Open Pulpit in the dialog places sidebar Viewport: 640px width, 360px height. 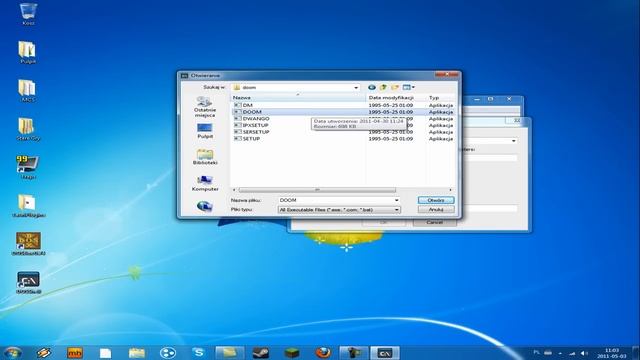click(205, 131)
